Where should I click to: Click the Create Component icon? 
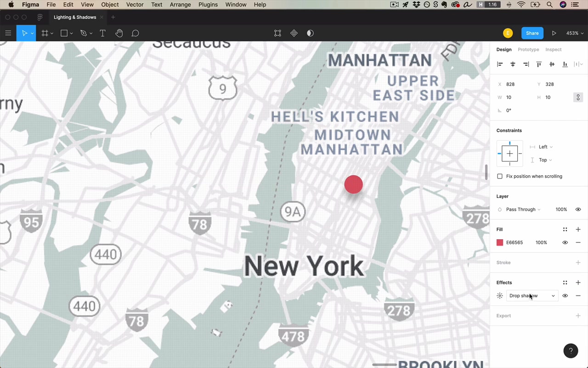(294, 33)
